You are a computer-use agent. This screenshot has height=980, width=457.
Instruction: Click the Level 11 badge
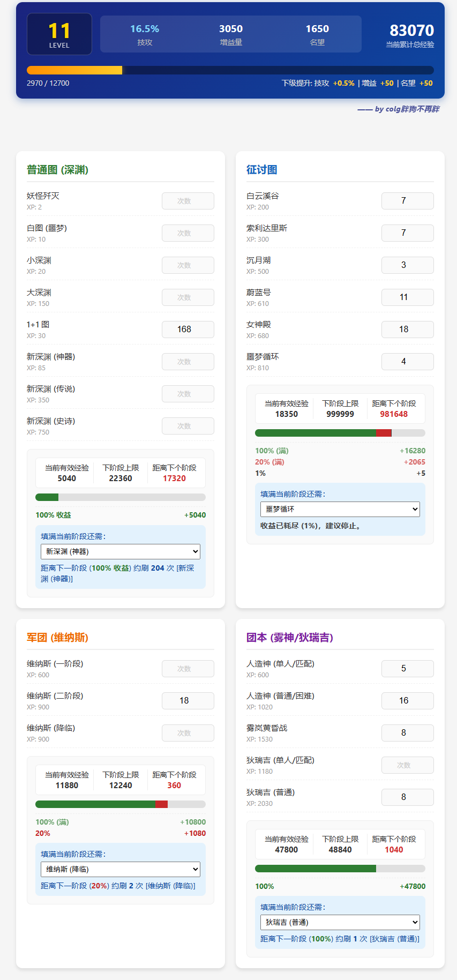[59, 34]
